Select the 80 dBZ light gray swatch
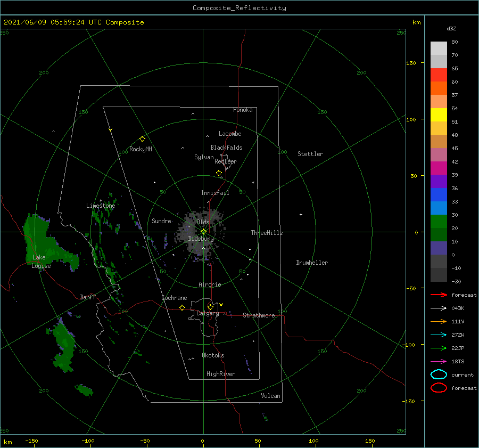This screenshot has height=448, width=479. click(x=439, y=48)
